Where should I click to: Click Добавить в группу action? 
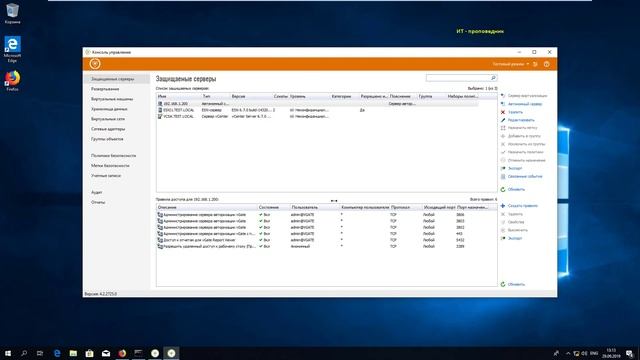coord(521,136)
